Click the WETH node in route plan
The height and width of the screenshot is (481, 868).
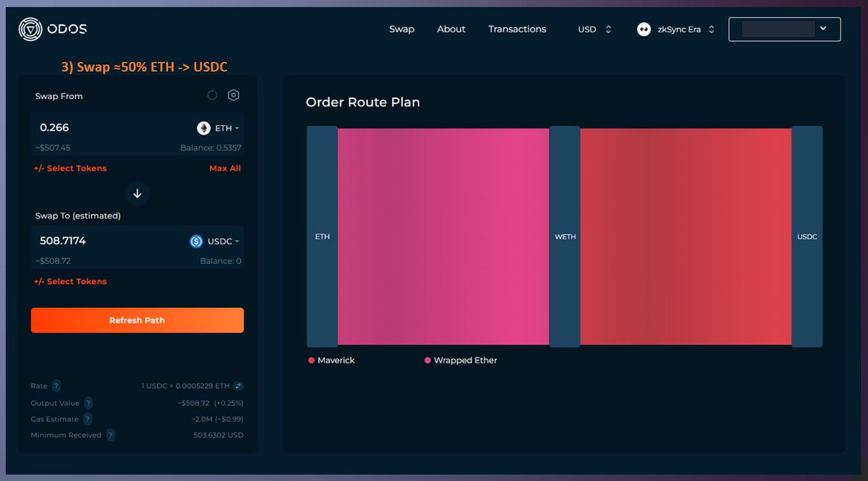tap(565, 237)
